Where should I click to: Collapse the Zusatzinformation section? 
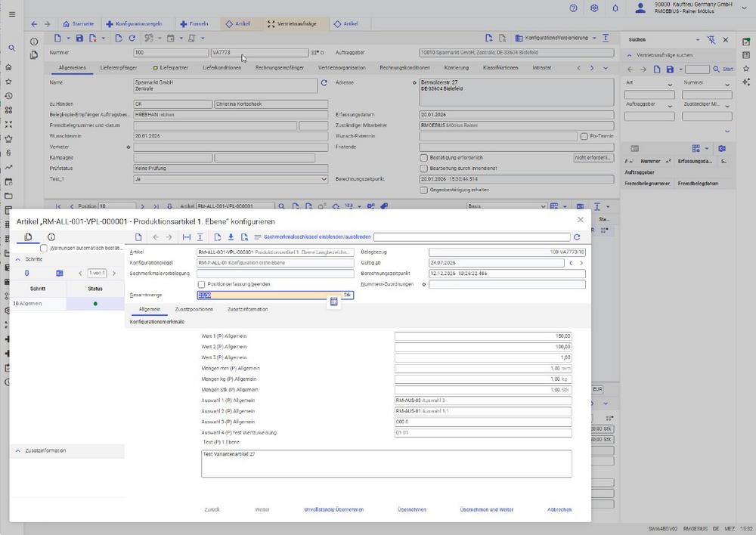[x=18, y=450]
